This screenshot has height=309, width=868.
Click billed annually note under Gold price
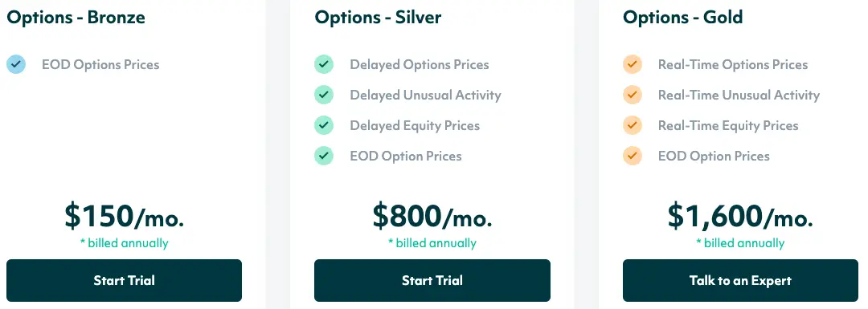[740, 243]
